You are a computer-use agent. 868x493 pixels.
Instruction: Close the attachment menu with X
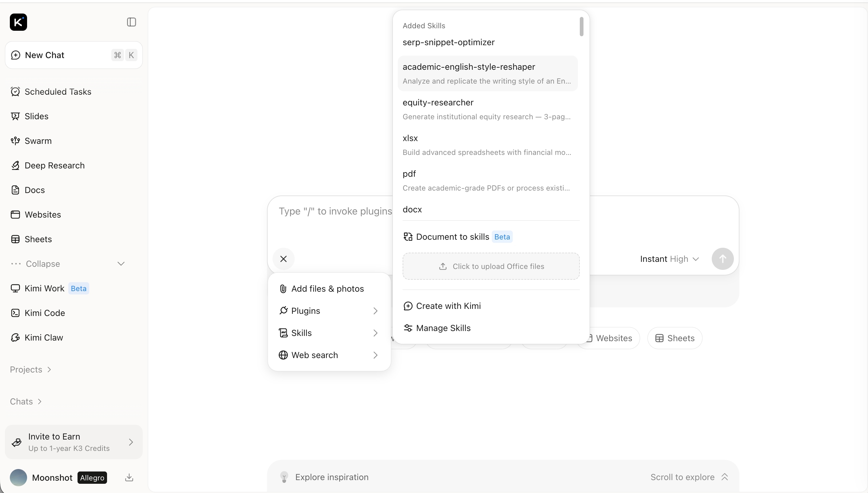(x=284, y=259)
